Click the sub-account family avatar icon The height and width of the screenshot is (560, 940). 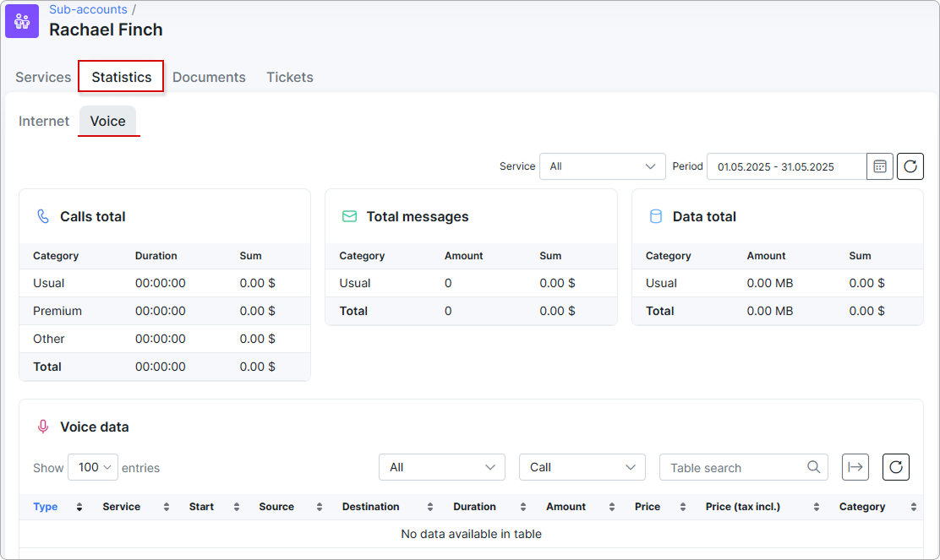(22, 21)
